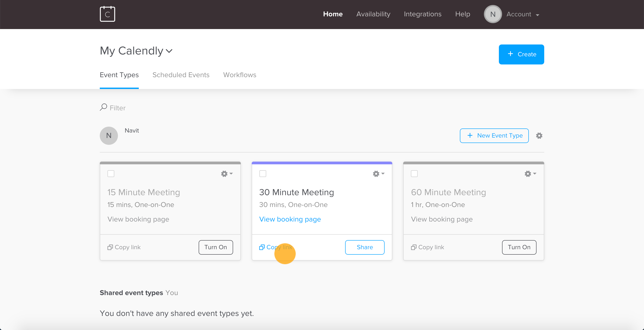Expand caret beside 15 Minute Meeting gear
Viewport: 644px width, 330px height.
click(x=231, y=174)
